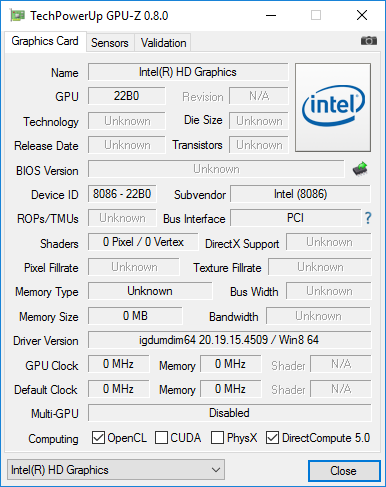The height and width of the screenshot is (487, 386).
Task: Click the Die Size Unknown field
Action: coord(259,121)
